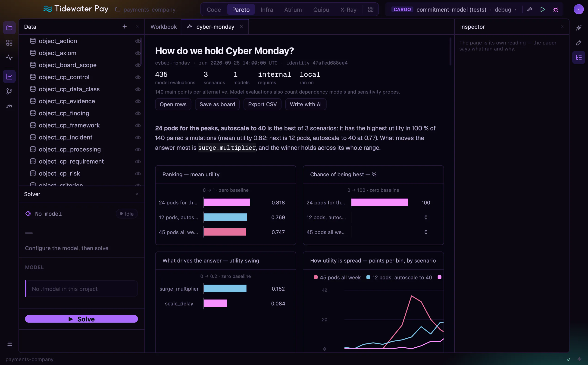Select the cyber-monday document tab
Screen dimensions: 588x365
click(x=215, y=27)
